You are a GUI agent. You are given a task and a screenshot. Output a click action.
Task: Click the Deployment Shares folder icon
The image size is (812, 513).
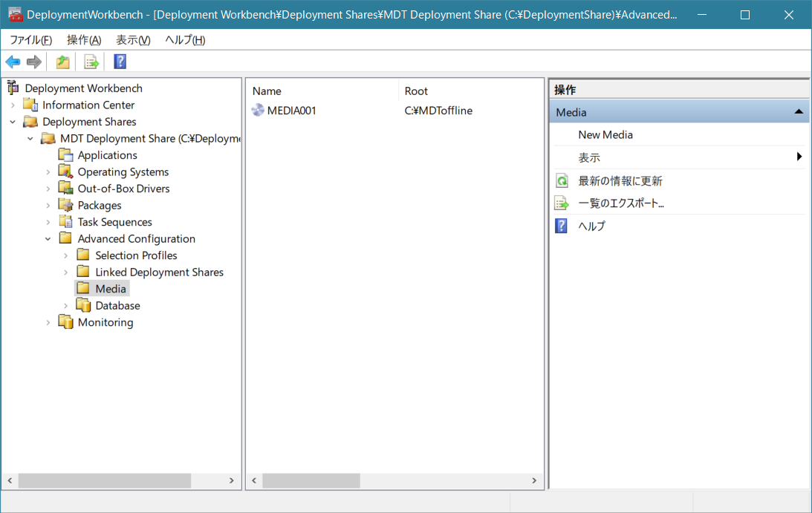[30, 122]
